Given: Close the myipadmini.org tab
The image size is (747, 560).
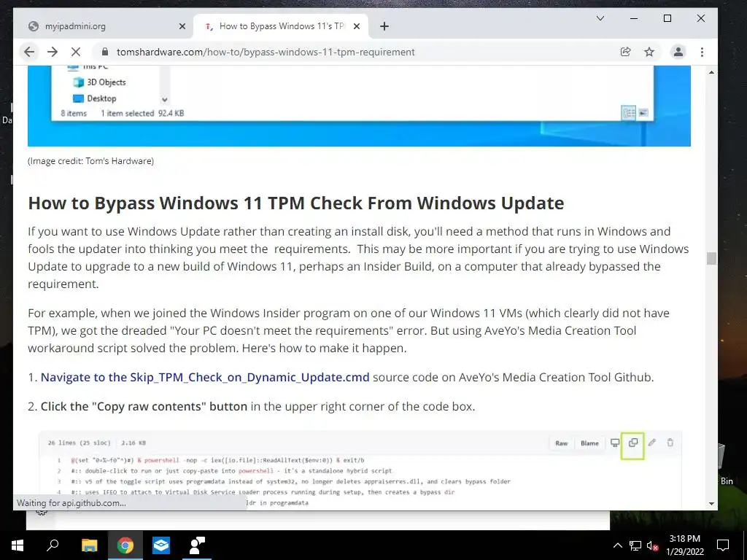Looking at the screenshot, I should 182,26.
